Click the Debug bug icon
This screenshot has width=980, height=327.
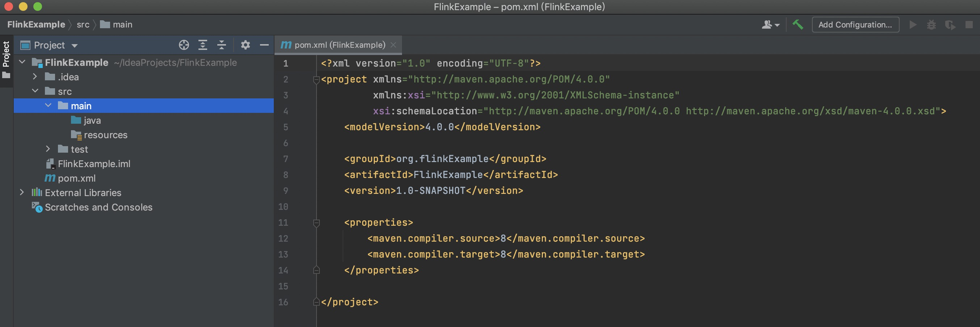pyautogui.click(x=931, y=25)
